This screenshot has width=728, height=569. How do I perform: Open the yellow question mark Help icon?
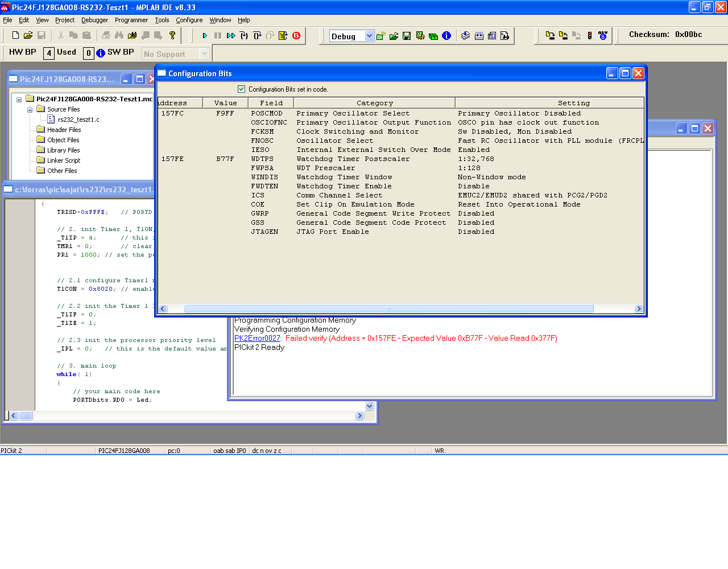coord(172,36)
